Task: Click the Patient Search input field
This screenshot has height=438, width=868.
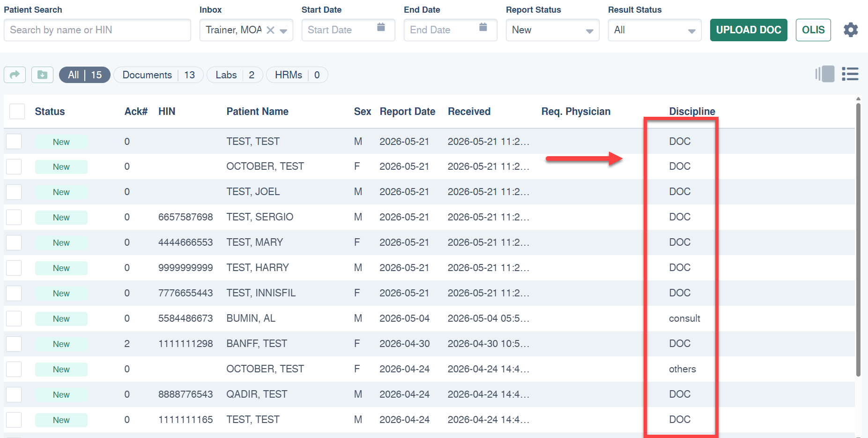Action: click(x=97, y=30)
